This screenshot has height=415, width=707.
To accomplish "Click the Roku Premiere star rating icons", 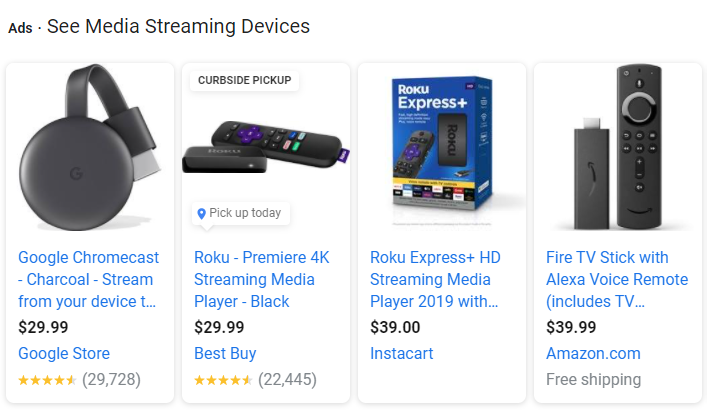I will pos(223,380).
